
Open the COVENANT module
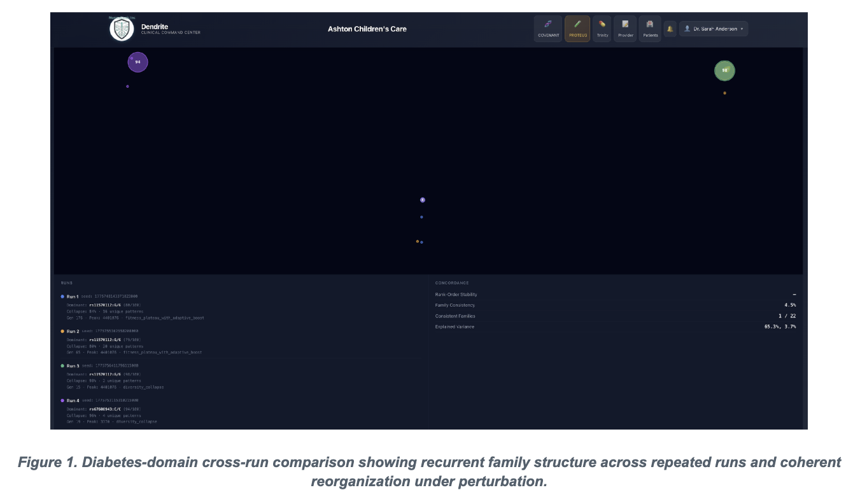pyautogui.click(x=548, y=29)
